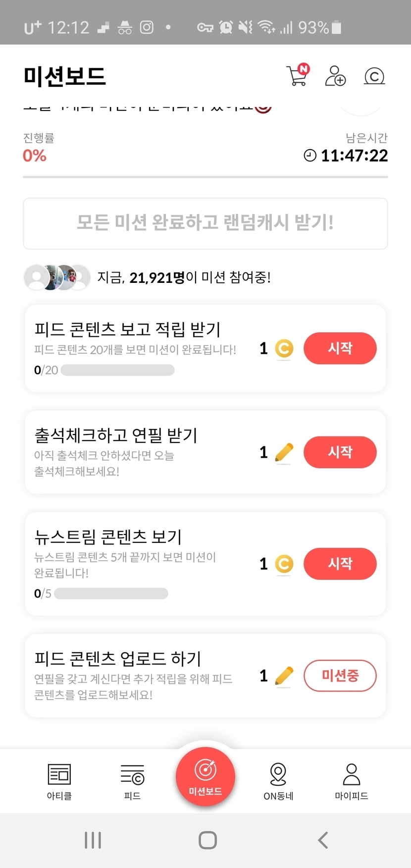Open the shopping cart icon
This screenshot has height=868, width=411.
[298, 76]
